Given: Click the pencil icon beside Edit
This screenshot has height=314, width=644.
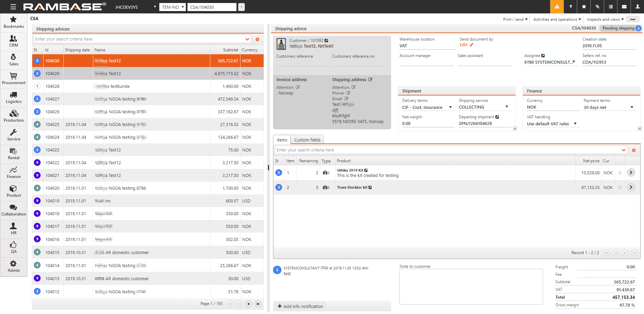Looking at the screenshot, I should click(471, 45).
